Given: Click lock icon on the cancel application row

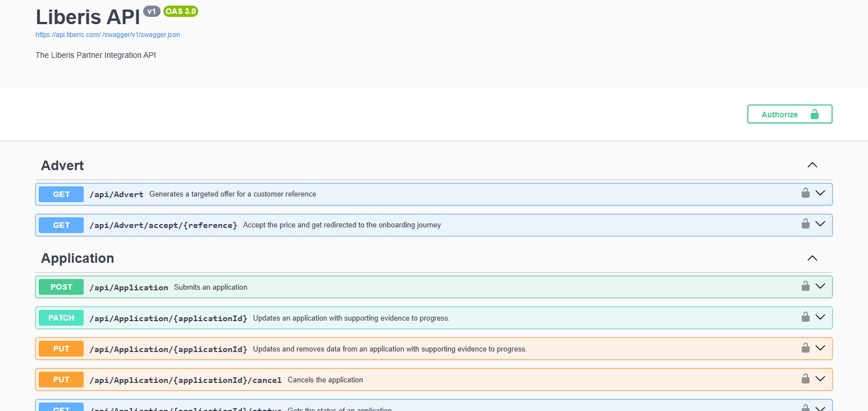Looking at the screenshot, I should pyautogui.click(x=805, y=378).
